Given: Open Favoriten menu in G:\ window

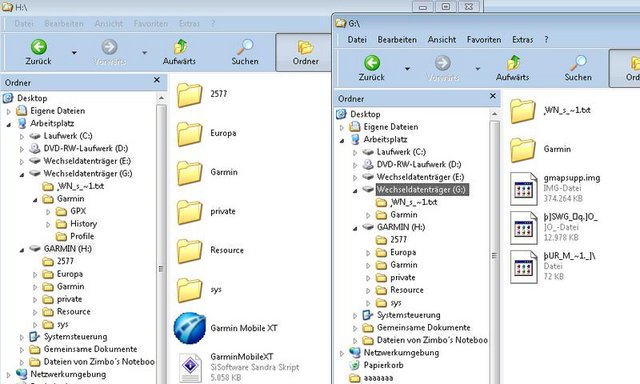Looking at the screenshot, I should point(484,40).
